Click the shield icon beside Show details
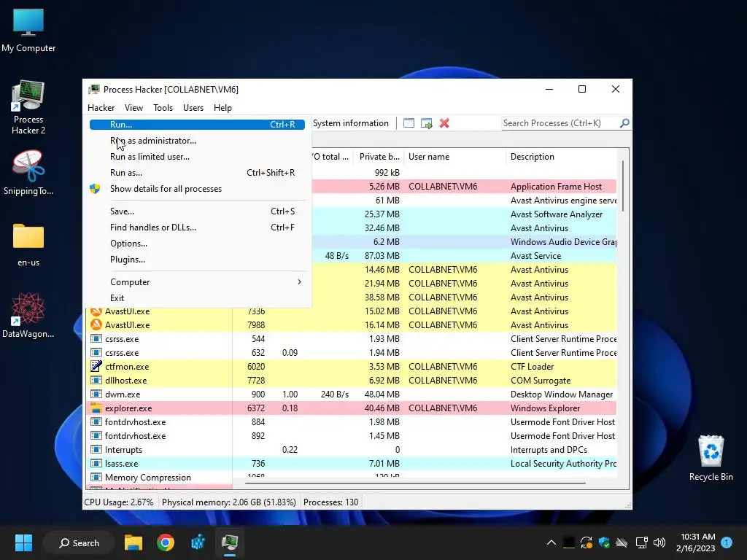Viewport: 747px width, 560px height. click(96, 189)
